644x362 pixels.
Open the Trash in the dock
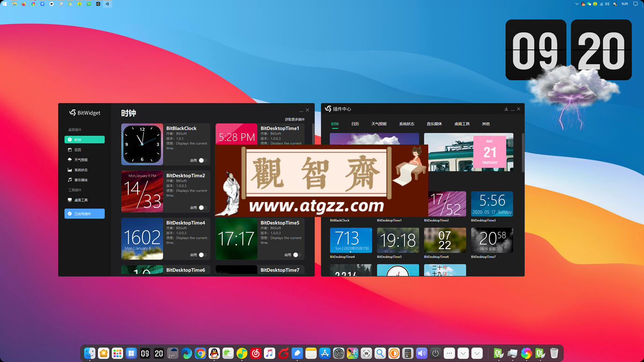pos(554,353)
